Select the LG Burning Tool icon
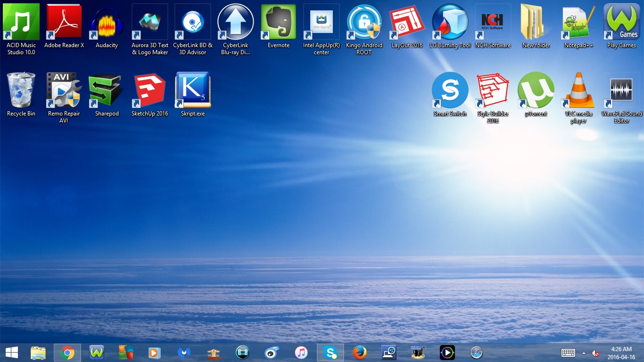Screen dimensions: 644x362 450,26
